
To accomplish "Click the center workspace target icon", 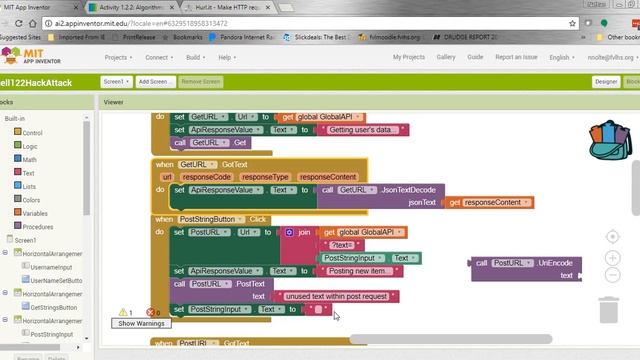I will [612, 237].
